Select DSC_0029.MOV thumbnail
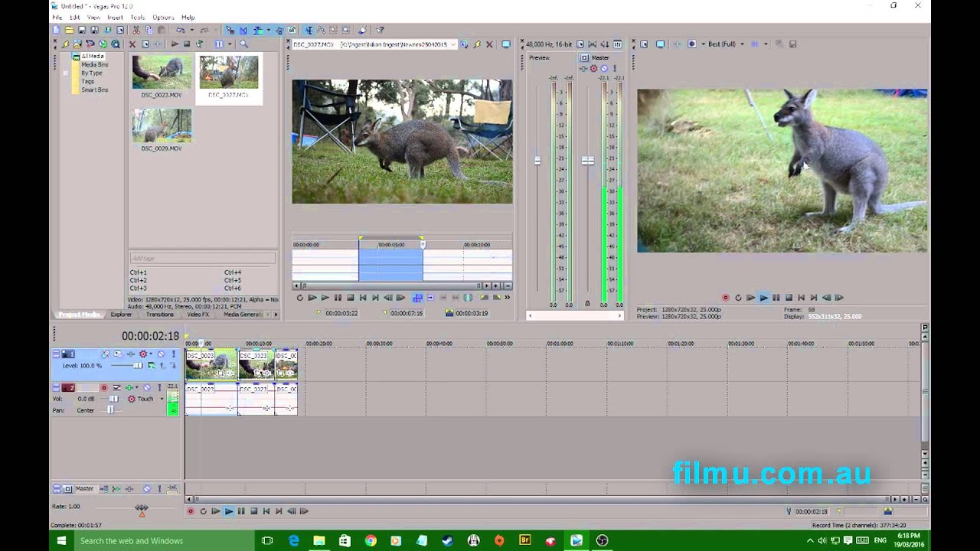The height and width of the screenshot is (551, 980). [162, 126]
